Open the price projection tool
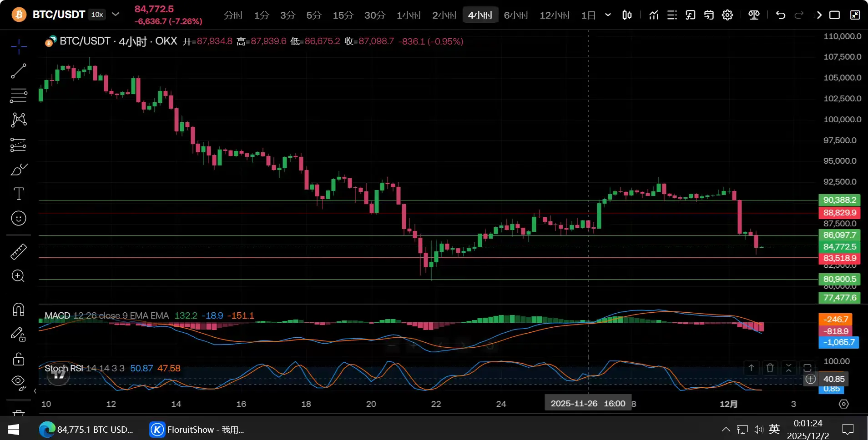The image size is (868, 440). tap(19, 145)
